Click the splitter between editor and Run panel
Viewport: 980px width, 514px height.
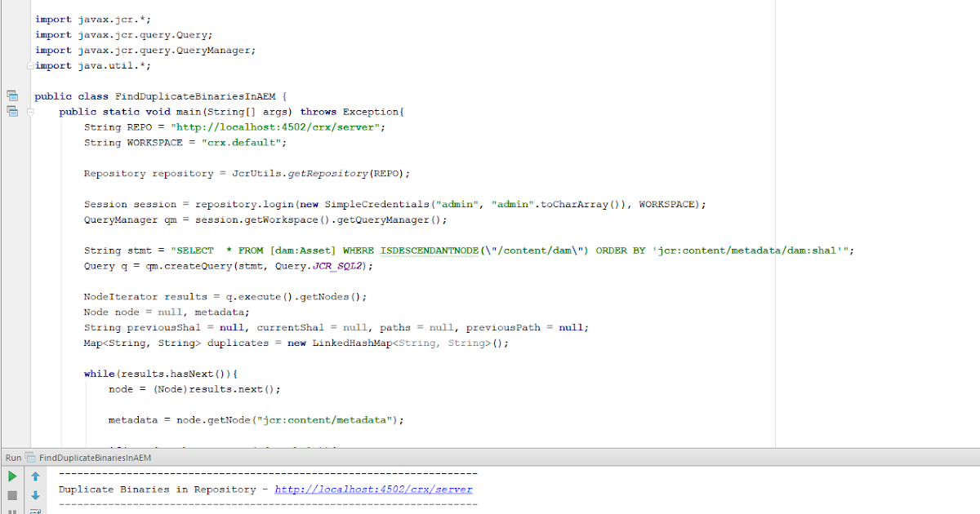coord(490,448)
